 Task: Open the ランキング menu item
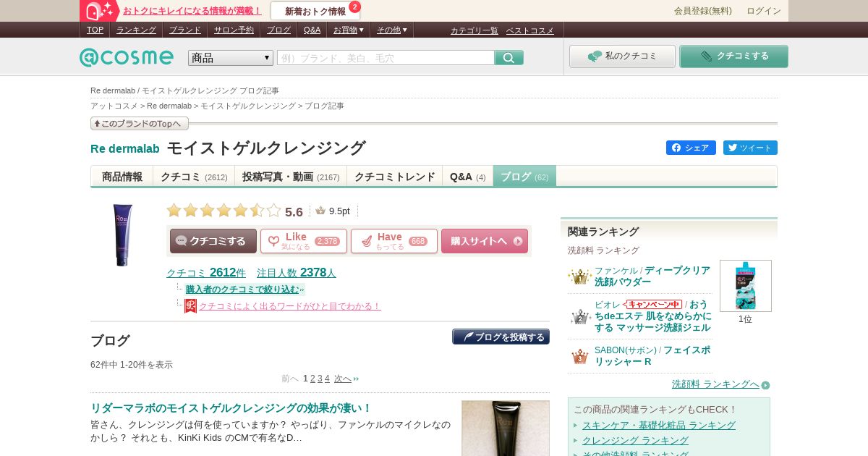136,30
